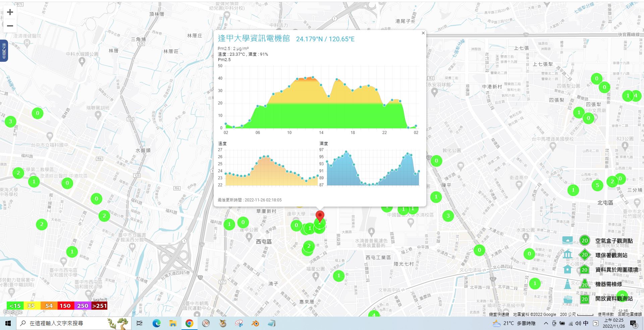Open the Google logo link on map
The height and width of the screenshot is (330, 644).
(13, 312)
